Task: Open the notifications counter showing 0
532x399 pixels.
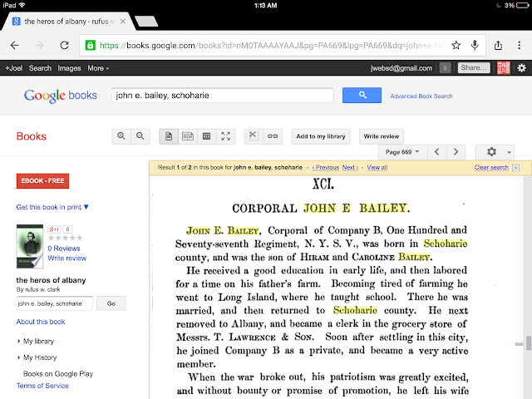Action: (x=445, y=68)
